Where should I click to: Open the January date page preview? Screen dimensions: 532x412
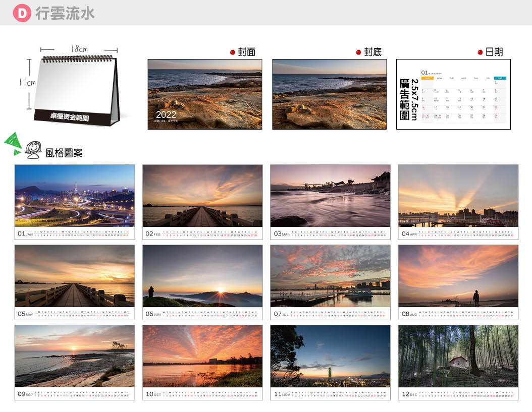(x=453, y=94)
